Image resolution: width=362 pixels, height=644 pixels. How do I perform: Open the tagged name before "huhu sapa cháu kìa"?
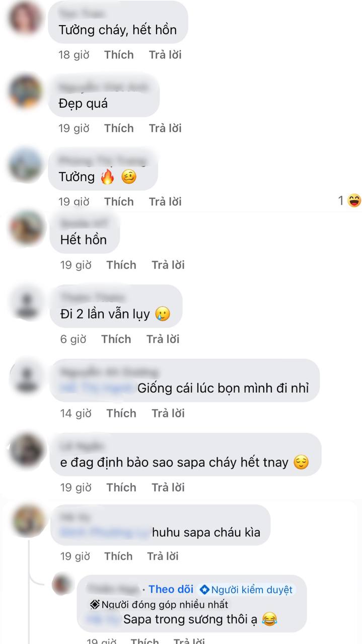(x=105, y=532)
